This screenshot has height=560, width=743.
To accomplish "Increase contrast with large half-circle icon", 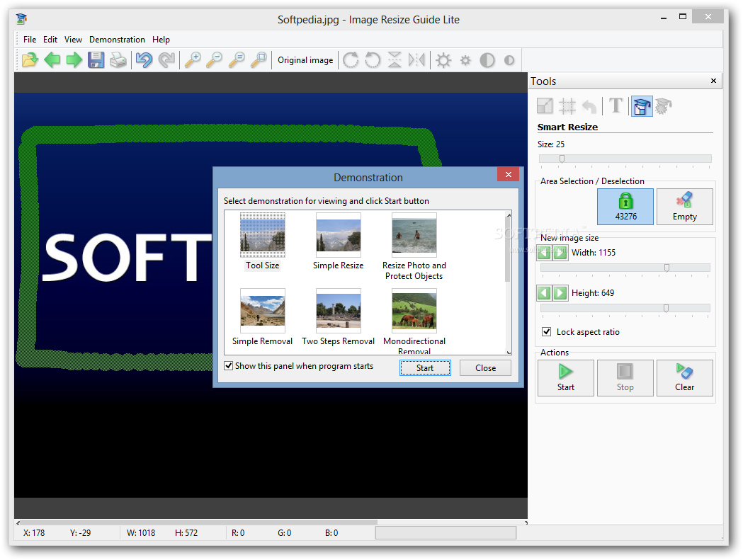I will [x=487, y=60].
